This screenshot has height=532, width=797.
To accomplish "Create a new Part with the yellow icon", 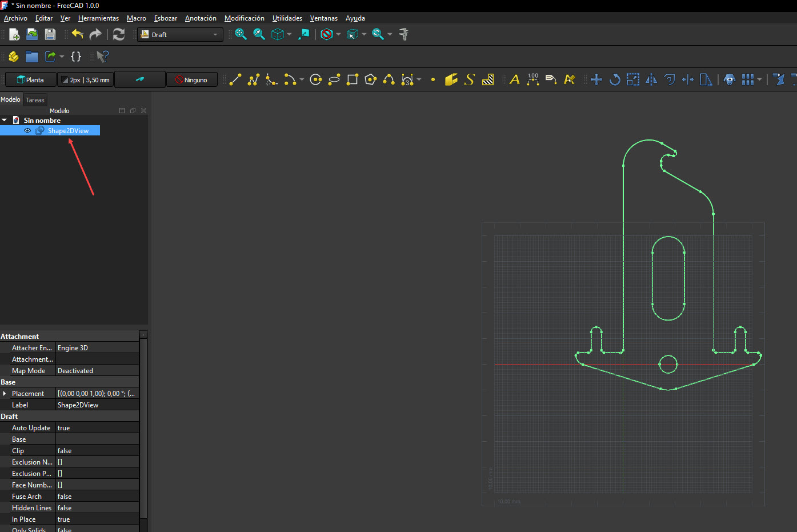I will 14,57.
